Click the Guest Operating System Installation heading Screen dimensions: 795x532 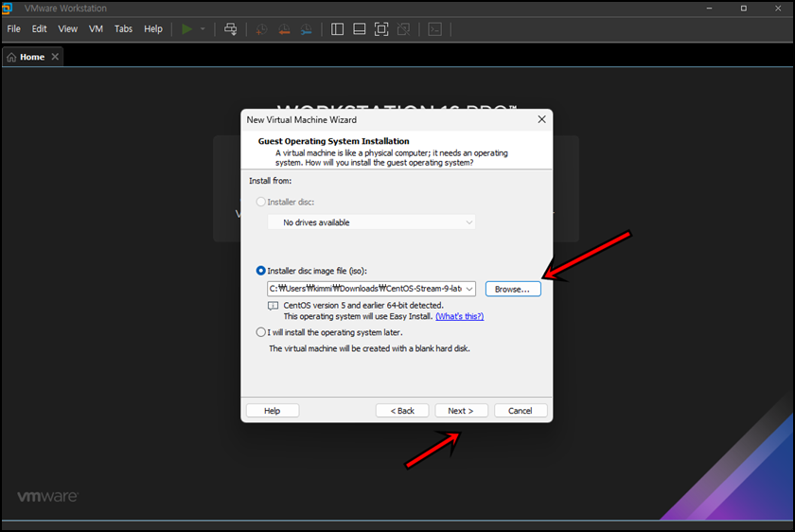point(333,141)
